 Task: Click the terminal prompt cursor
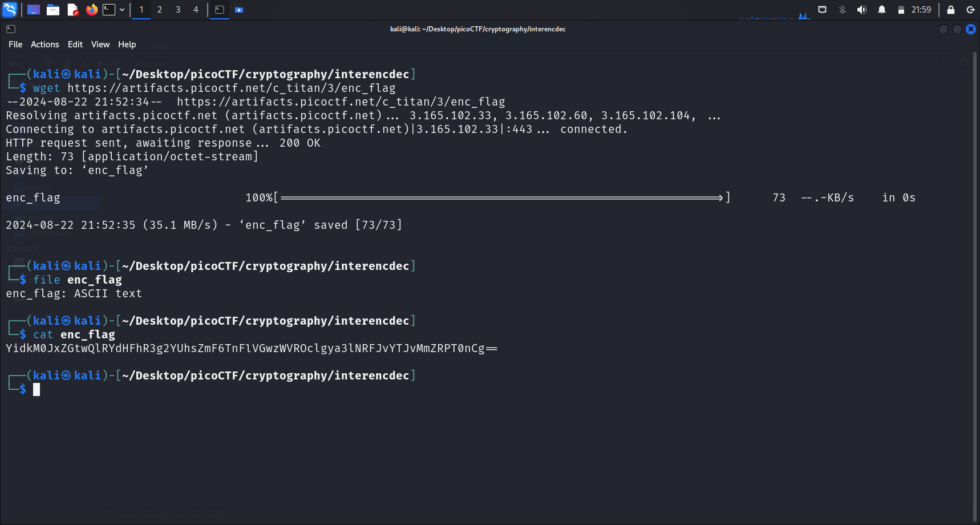[x=37, y=390]
